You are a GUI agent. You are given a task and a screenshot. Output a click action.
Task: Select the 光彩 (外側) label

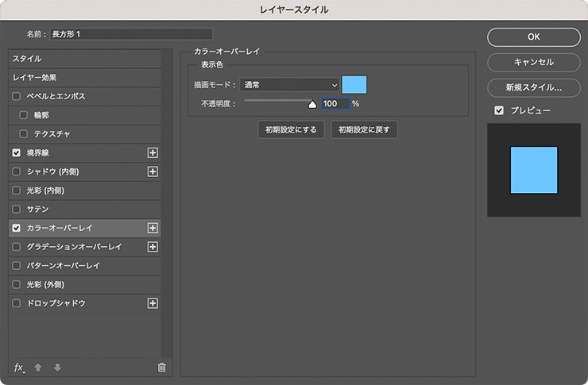(x=45, y=284)
